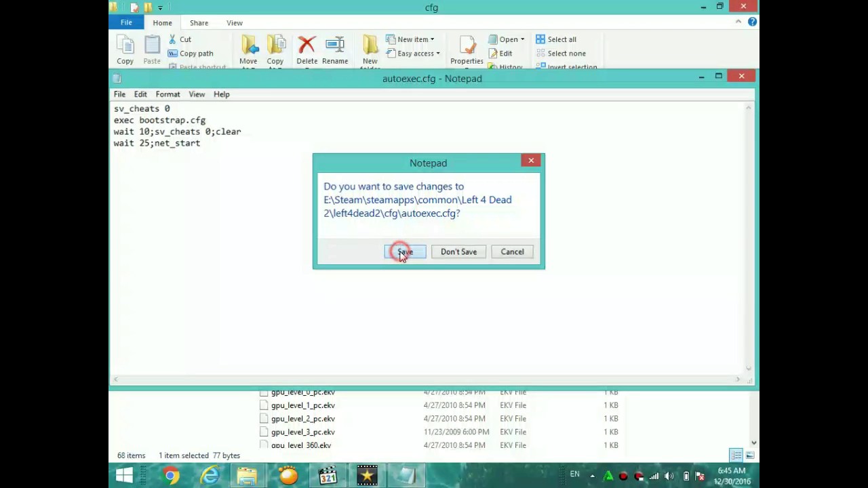The image size is (868, 488).
Task: Click the blue Help question mark icon
Action: tap(752, 22)
